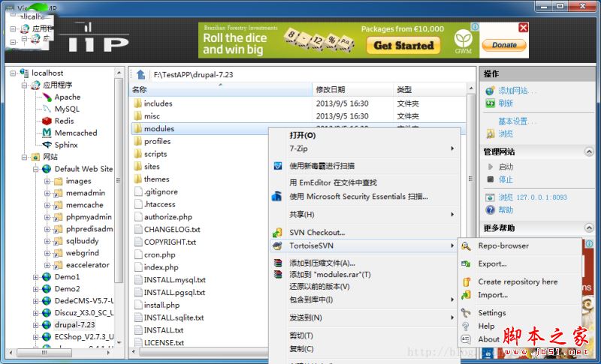
Task: Click the Microsoft Security Essentials icon
Action: tap(277, 197)
